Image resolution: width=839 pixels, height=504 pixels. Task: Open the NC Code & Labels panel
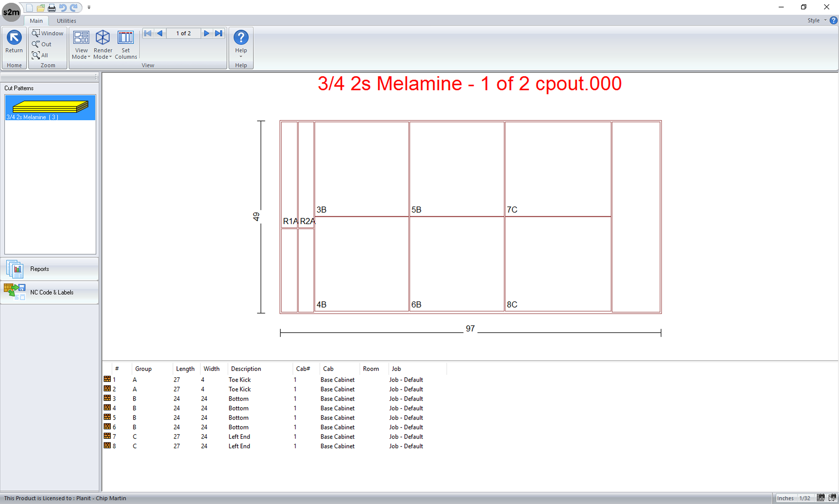point(50,292)
